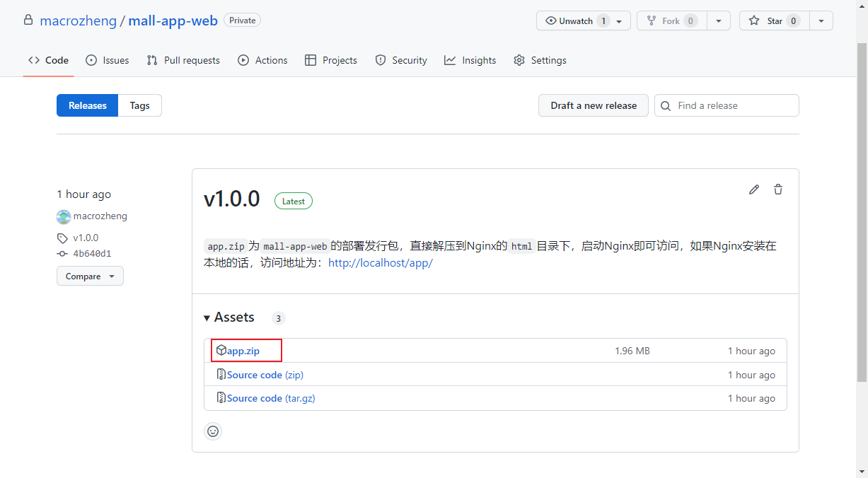Open the mall-app-web repository link

pyautogui.click(x=173, y=21)
